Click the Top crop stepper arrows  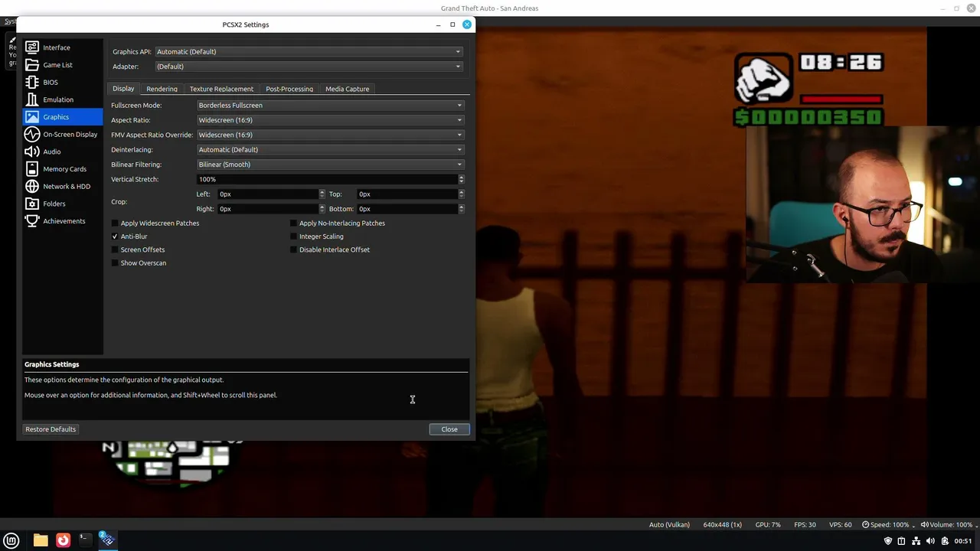pos(461,194)
